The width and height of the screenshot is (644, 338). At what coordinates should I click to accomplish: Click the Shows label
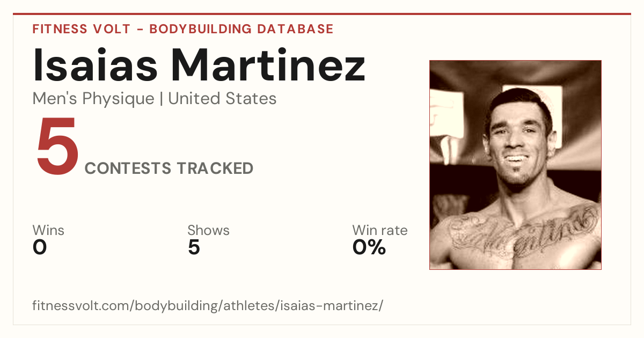208,231
